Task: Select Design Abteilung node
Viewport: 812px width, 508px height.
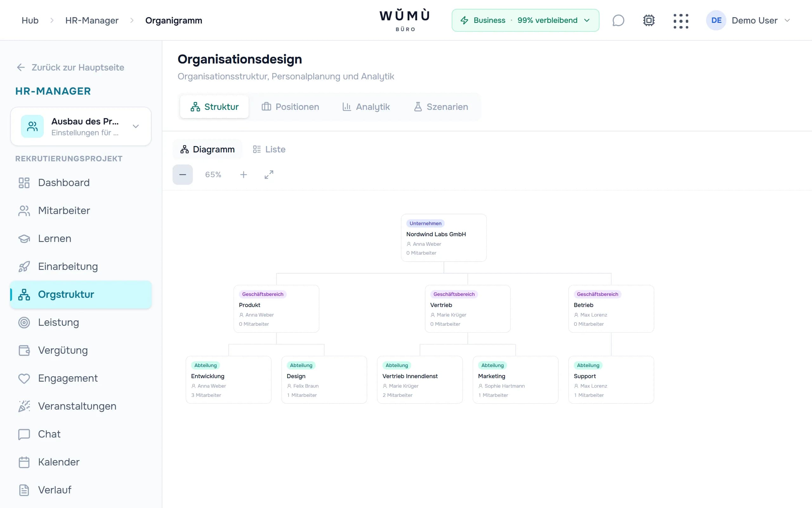Action: [324, 380]
